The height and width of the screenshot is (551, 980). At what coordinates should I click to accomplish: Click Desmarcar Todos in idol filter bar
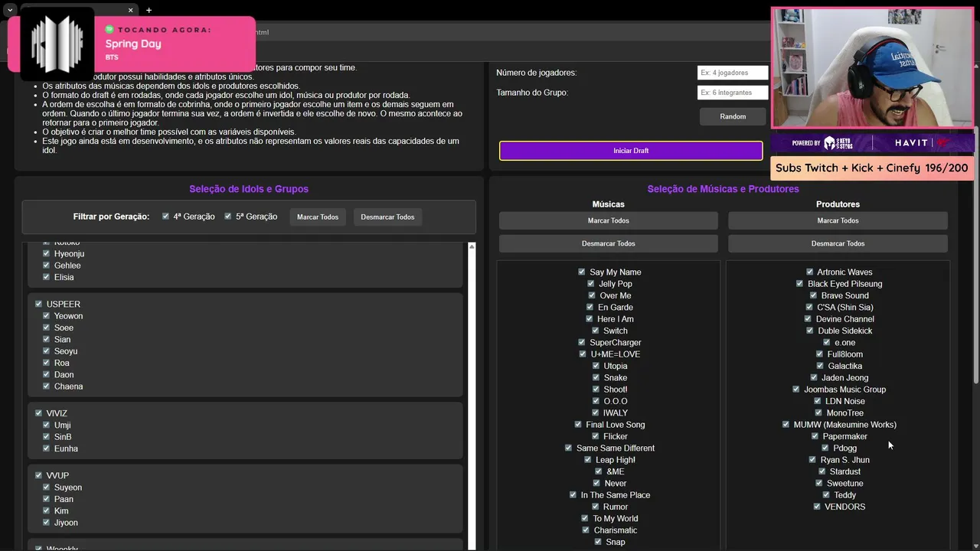tap(387, 217)
